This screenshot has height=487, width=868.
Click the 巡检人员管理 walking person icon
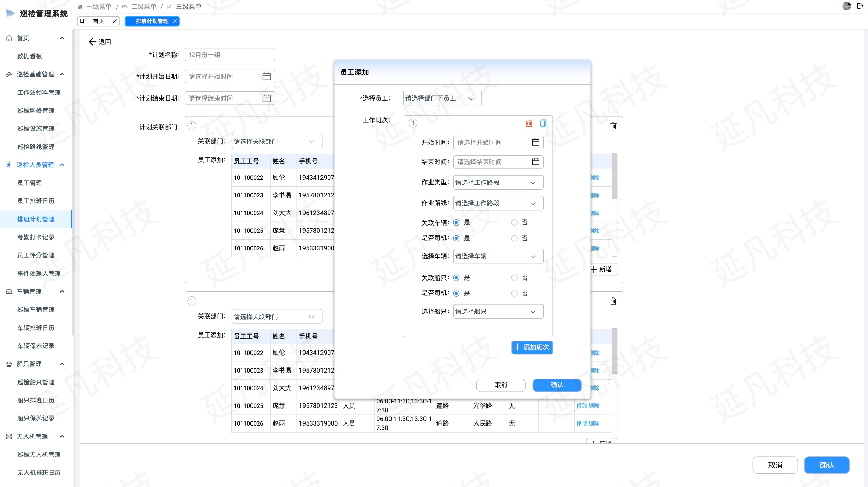point(9,165)
